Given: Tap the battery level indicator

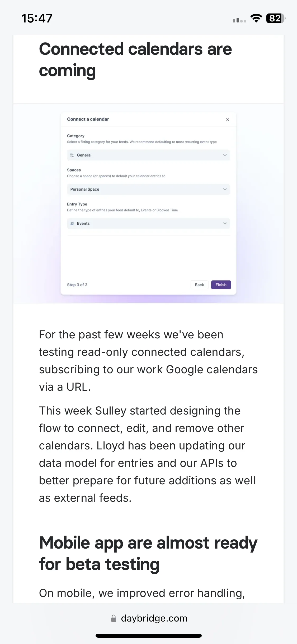Looking at the screenshot, I should [276, 18].
